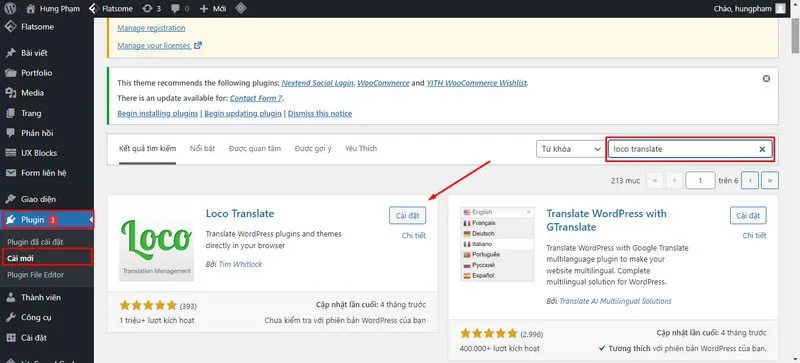Click the diamond icon in admin bar
This screenshot has width=800, height=363.
[241, 8]
